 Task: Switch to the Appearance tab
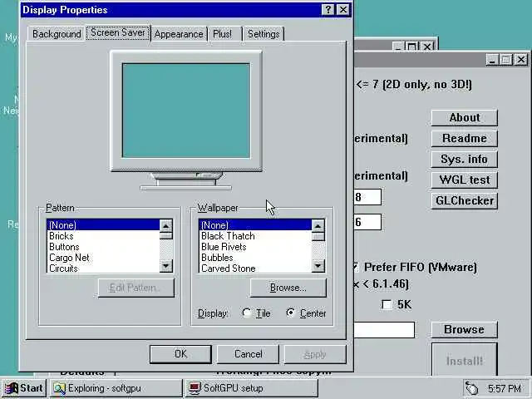179,34
